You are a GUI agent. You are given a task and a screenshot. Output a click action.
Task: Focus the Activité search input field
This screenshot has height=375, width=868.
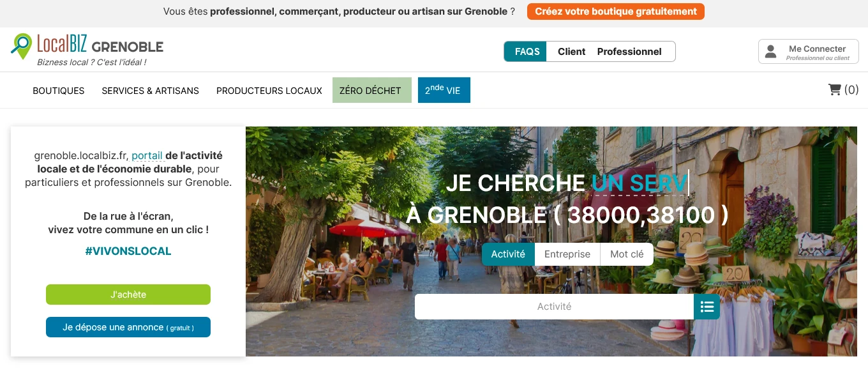point(554,307)
